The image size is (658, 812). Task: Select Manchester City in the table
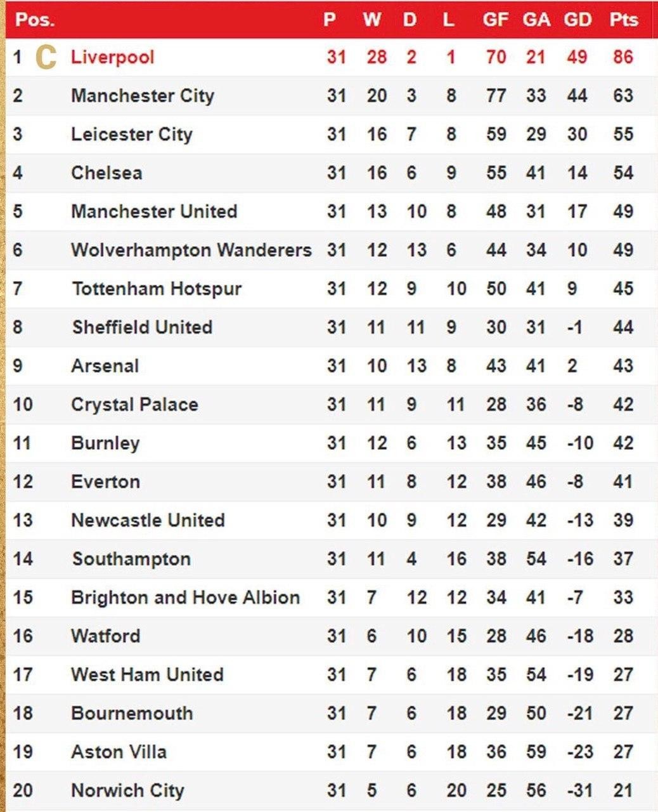click(143, 96)
